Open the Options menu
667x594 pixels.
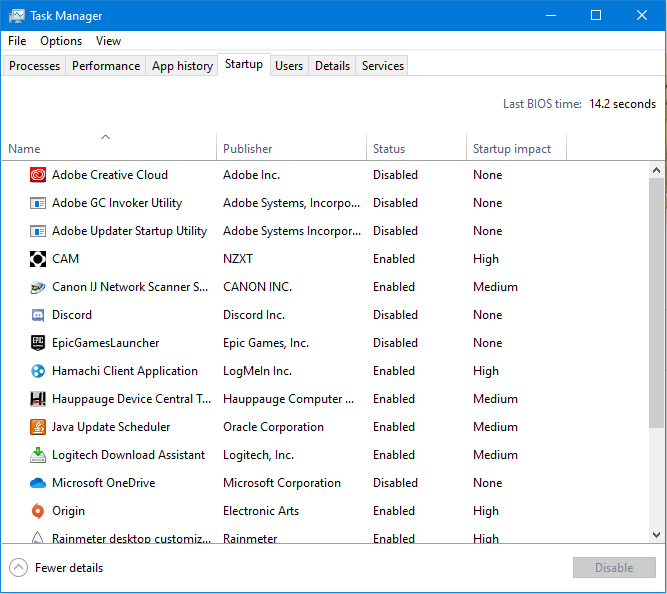click(61, 41)
